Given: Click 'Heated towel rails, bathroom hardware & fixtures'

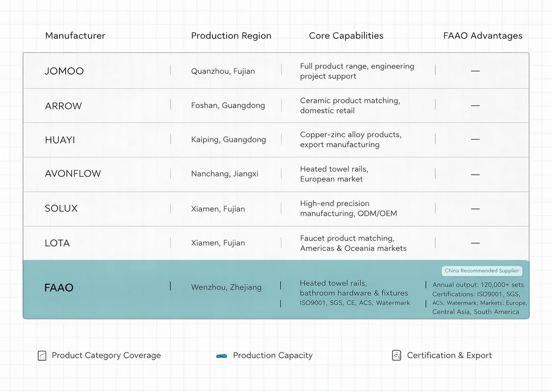Looking at the screenshot, I should tap(354, 288).
